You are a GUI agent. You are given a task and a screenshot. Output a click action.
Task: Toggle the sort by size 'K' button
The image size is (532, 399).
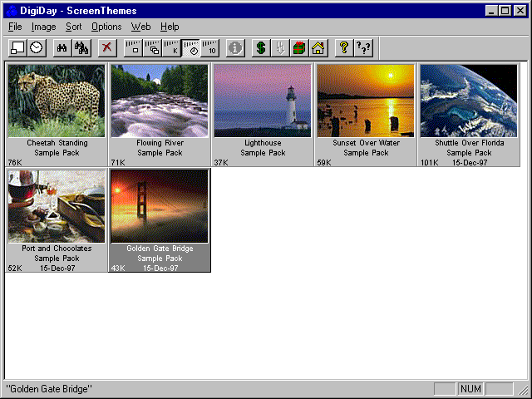click(171, 48)
